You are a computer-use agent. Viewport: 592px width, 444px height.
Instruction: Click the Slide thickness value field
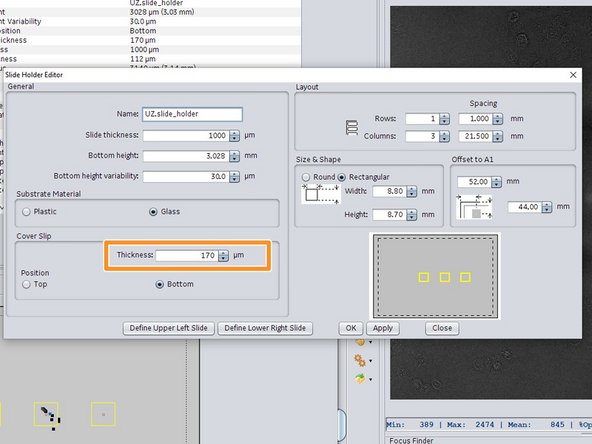coord(186,136)
